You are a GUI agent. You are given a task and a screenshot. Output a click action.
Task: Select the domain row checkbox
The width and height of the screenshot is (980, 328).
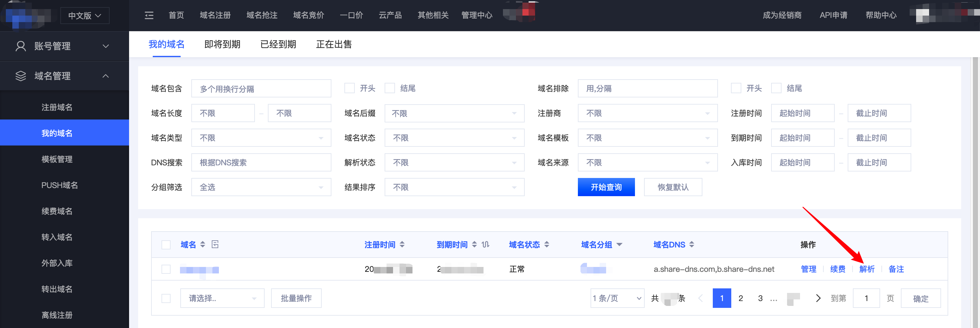(x=166, y=269)
